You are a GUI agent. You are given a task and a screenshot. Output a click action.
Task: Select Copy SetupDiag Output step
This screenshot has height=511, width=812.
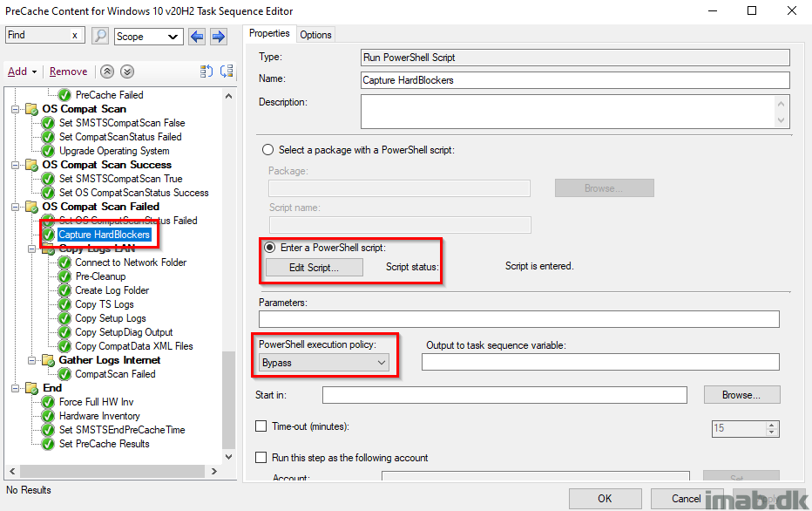[x=124, y=333]
